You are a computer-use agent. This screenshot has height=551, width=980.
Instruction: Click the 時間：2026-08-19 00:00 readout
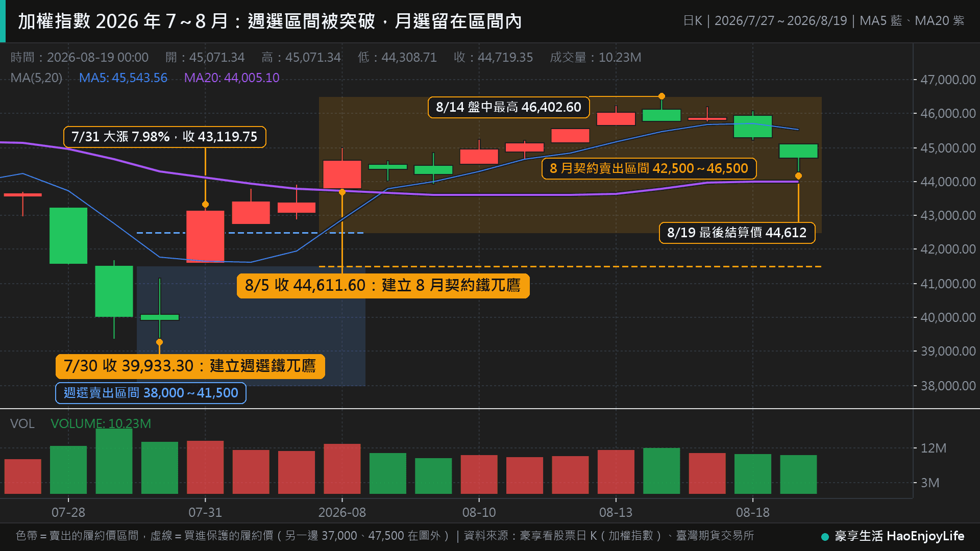[x=80, y=57]
